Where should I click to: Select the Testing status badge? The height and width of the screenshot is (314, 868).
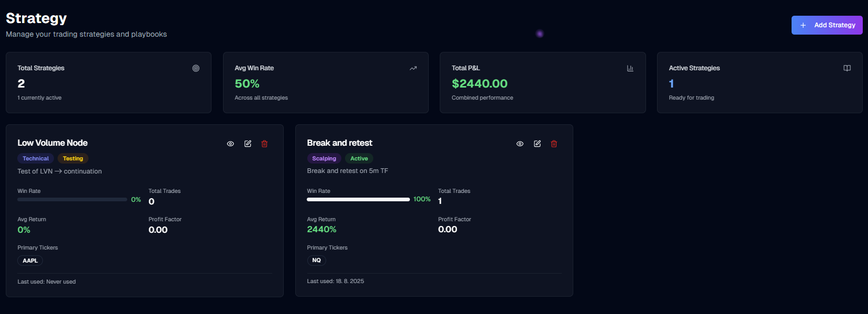tap(73, 158)
